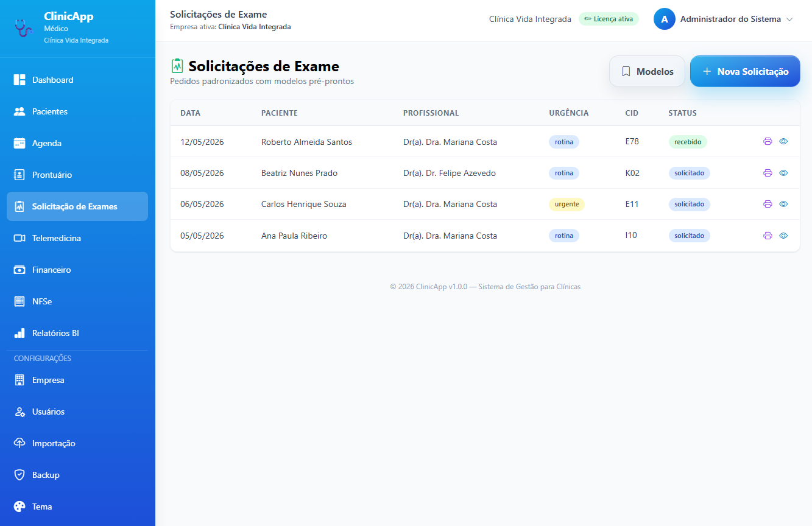Print Ana Paula Ribeiro exam request

coord(768,236)
